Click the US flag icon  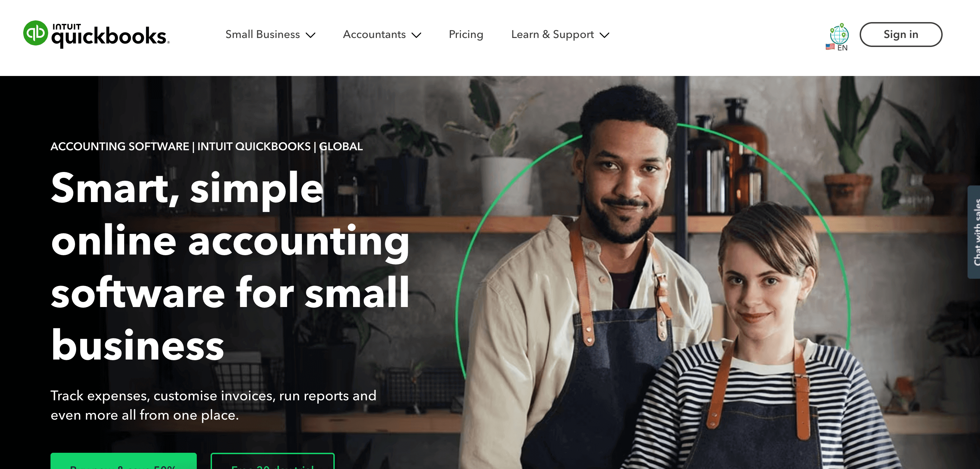(x=830, y=47)
